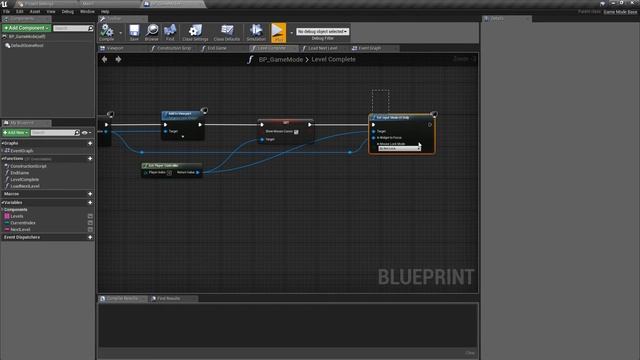
Task: Collapse the Graphs section
Action: point(2,143)
